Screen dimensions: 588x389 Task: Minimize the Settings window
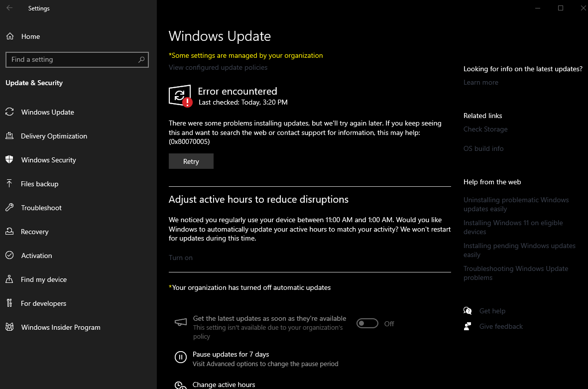point(538,8)
